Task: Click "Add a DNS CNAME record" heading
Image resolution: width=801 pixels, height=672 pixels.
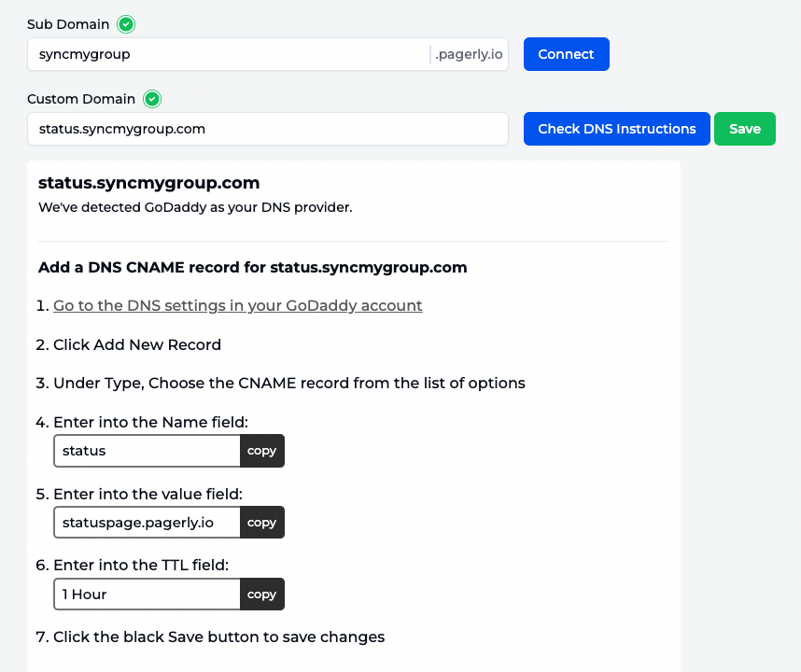Action: (x=252, y=267)
